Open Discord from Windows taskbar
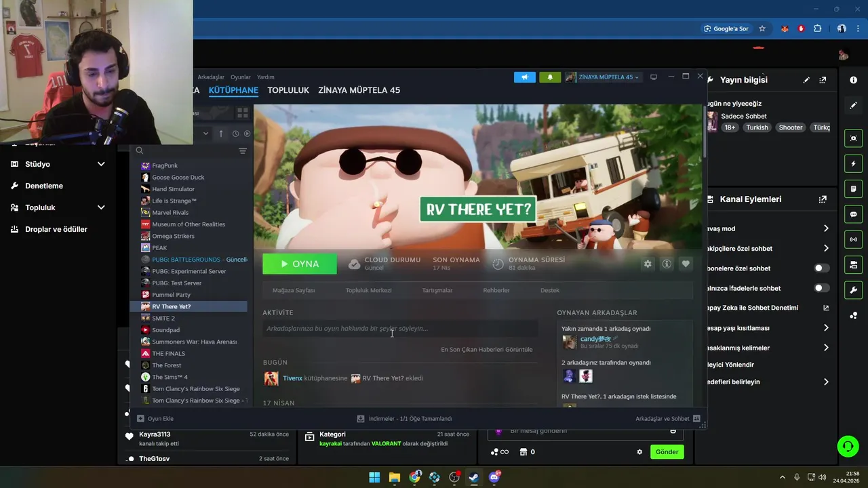This screenshot has height=488, width=868. point(494,477)
